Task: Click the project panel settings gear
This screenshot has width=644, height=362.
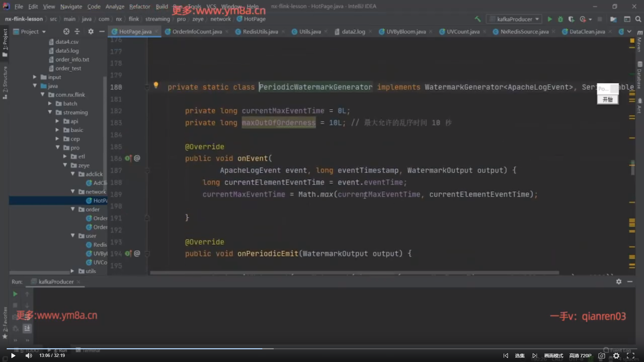Action: pos(91,32)
